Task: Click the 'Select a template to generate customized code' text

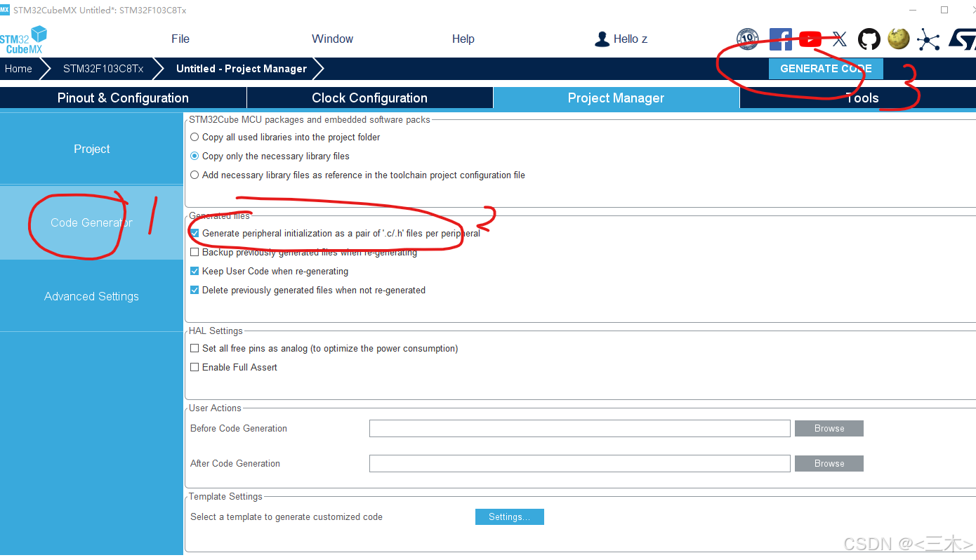Action: point(286,516)
